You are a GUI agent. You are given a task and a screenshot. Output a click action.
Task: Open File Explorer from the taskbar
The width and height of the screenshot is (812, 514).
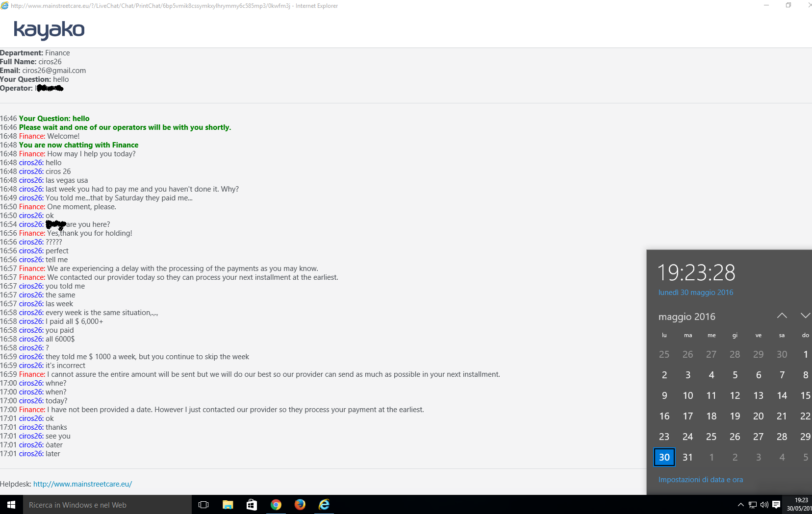[x=228, y=505]
